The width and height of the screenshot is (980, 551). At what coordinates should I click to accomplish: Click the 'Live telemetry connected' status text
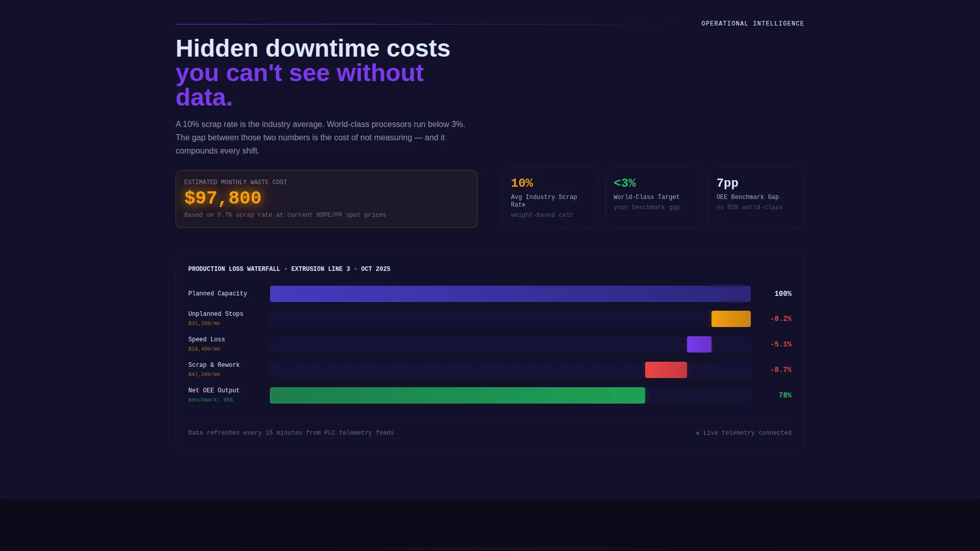coord(747,433)
